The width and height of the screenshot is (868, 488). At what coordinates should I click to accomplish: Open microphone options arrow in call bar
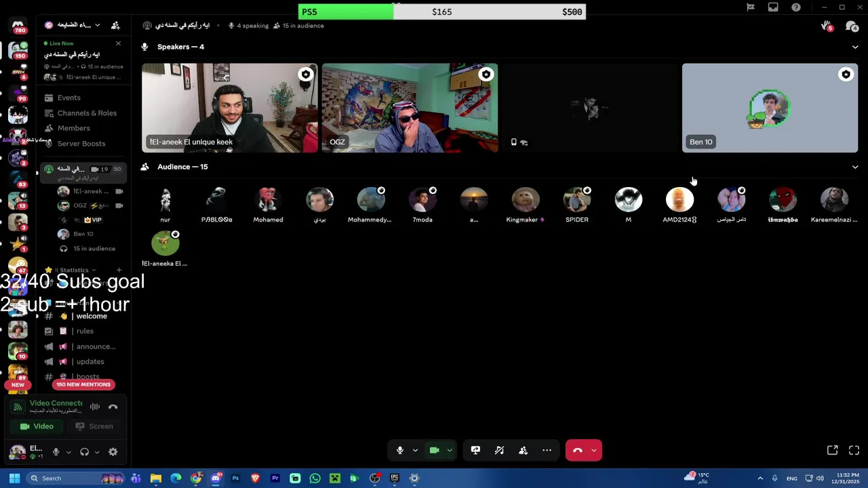[x=415, y=450]
